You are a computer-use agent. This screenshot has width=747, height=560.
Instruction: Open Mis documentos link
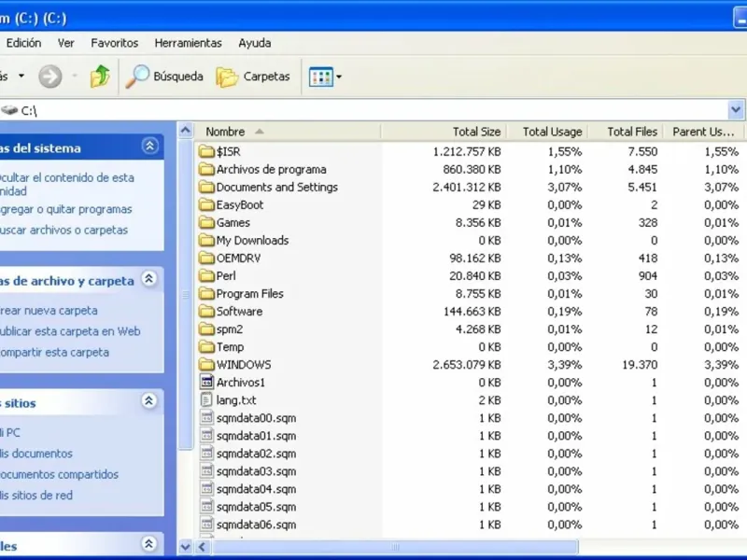click(36, 454)
